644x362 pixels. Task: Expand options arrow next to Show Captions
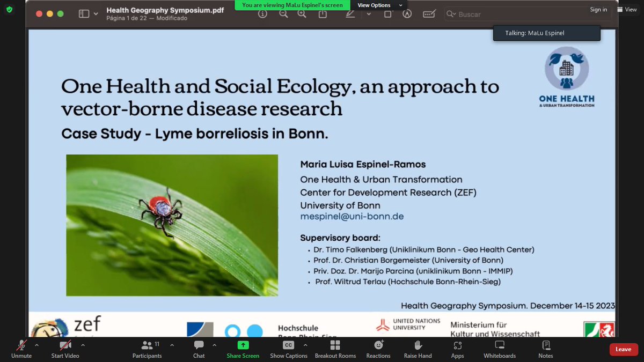[304, 345]
